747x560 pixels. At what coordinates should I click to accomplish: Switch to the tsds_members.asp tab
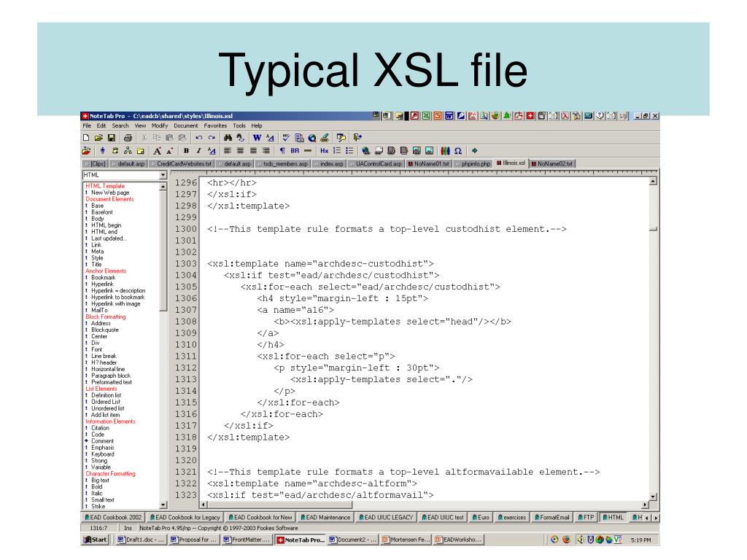point(282,164)
